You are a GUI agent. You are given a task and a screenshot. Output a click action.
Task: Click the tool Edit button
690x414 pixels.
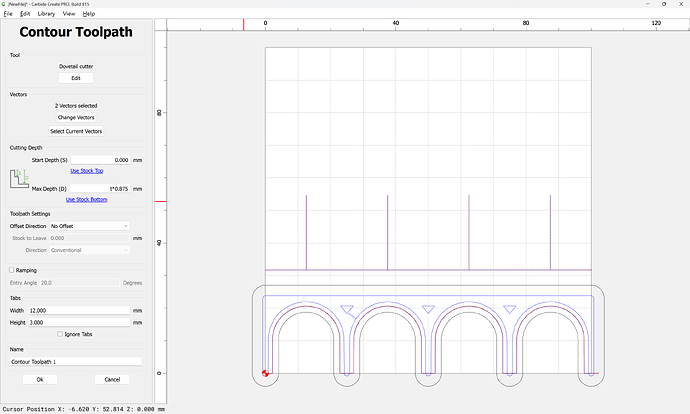click(76, 78)
